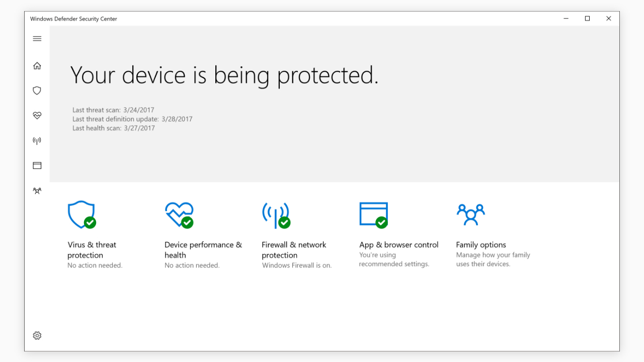Open the sidebar Family options people icon
The image size is (644, 362).
tap(37, 191)
